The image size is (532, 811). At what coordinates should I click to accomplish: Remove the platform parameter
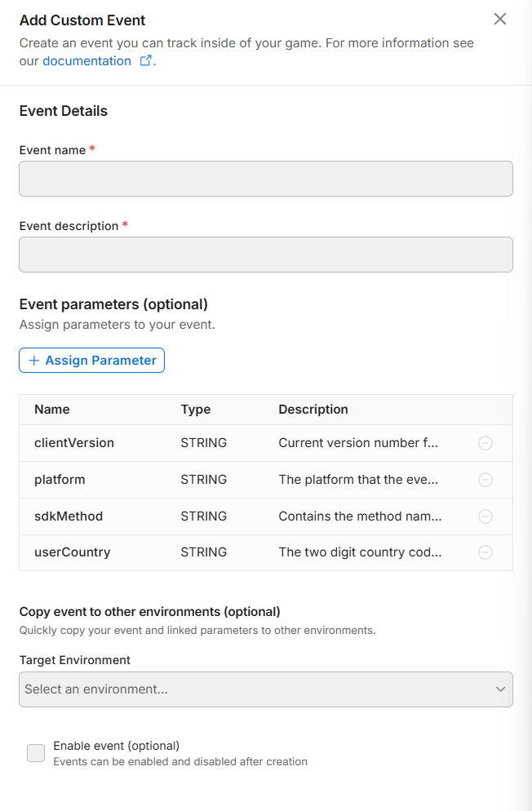click(x=485, y=480)
